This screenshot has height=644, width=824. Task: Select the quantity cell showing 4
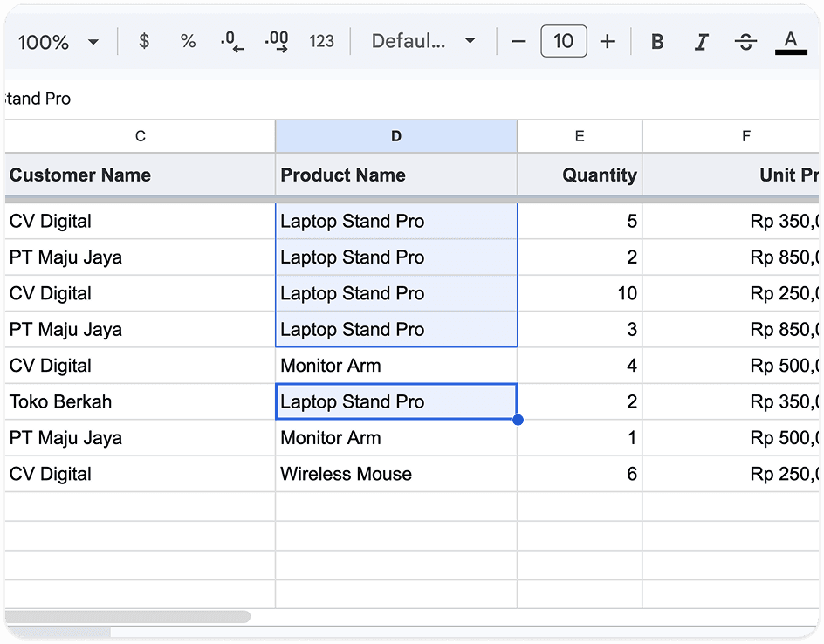[x=580, y=366]
